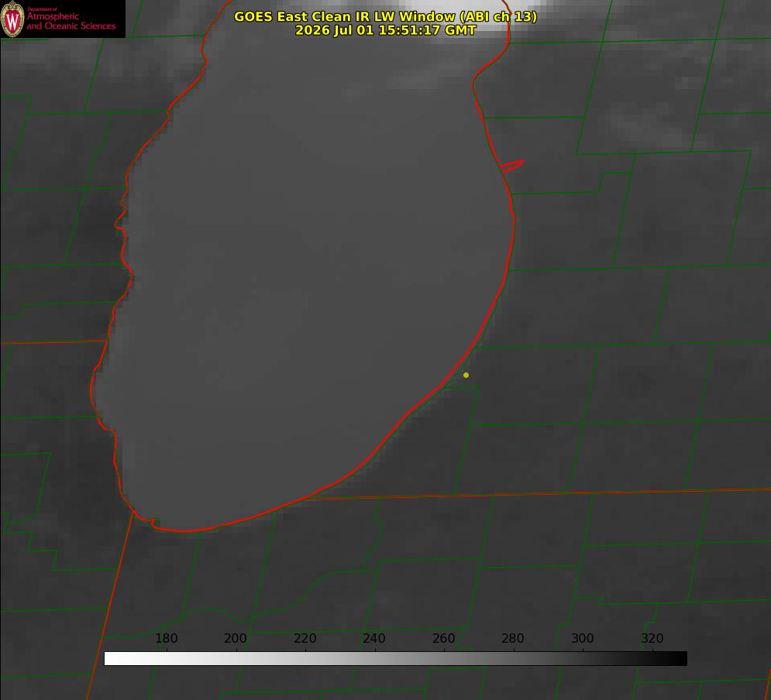Select the 280 colorbar tick label
This screenshot has height=700, width=771.
[x=512, y=638]
